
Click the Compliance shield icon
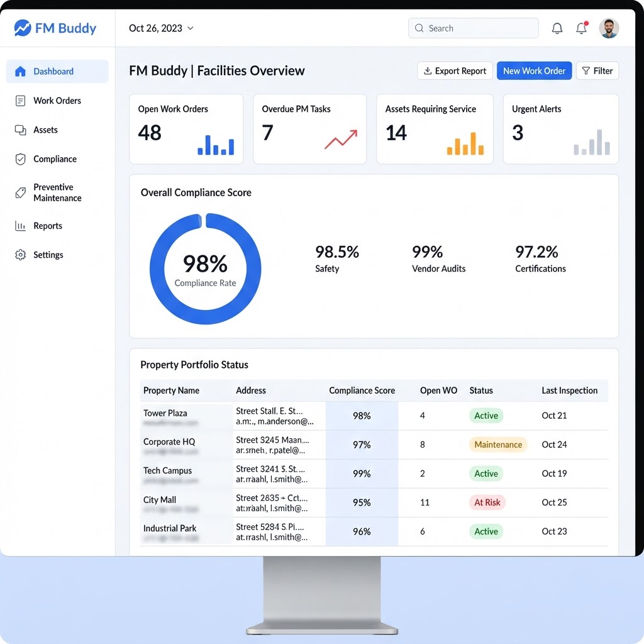click(x=20, y=159)
